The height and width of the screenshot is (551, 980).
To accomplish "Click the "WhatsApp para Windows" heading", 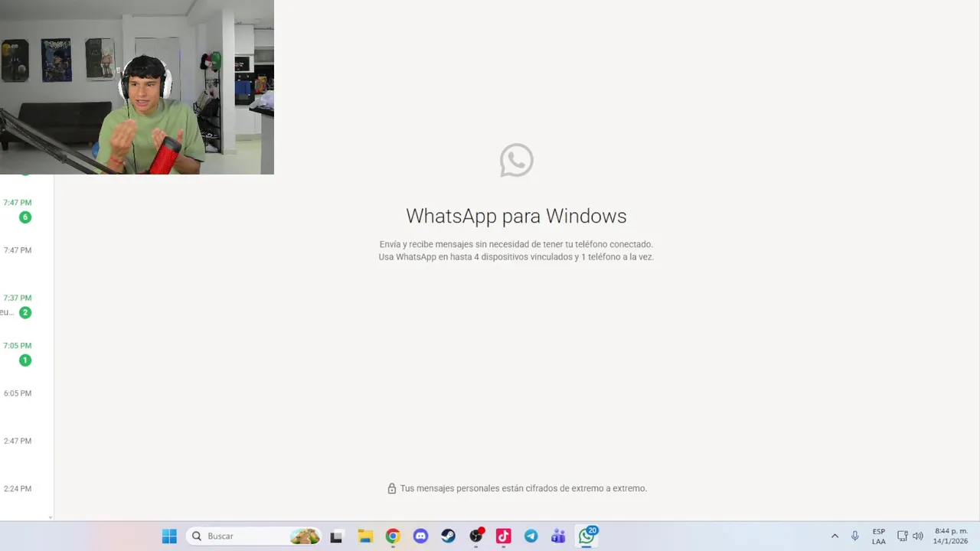I will (516, 216).
